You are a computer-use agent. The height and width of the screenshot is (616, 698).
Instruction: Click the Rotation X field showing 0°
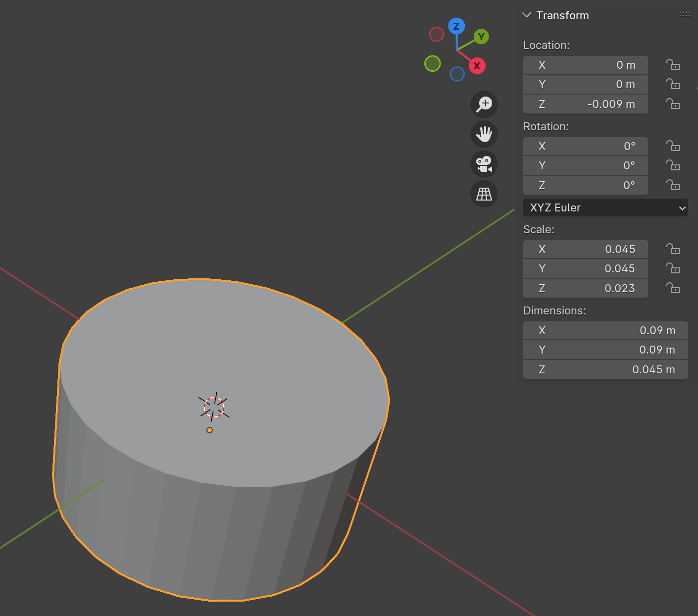tap(586, 146)
